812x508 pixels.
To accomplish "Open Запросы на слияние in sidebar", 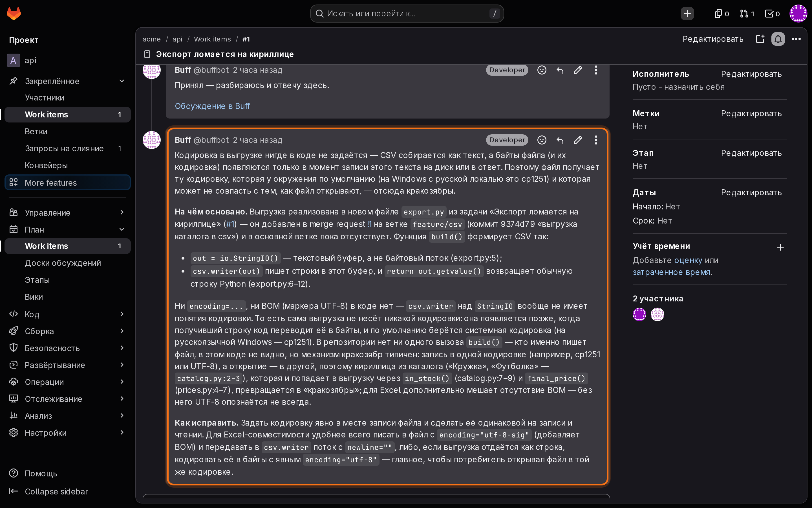I will (x=68, y=148).
